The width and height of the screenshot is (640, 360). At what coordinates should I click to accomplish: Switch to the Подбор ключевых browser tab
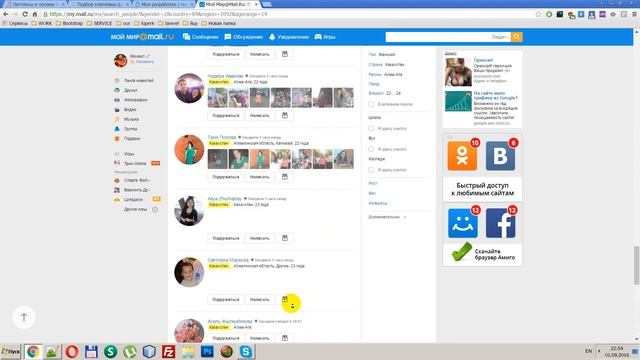(99, 4)
